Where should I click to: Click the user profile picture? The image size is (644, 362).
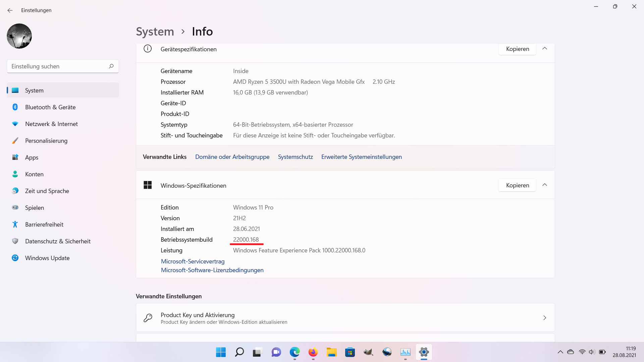point(19,36)
